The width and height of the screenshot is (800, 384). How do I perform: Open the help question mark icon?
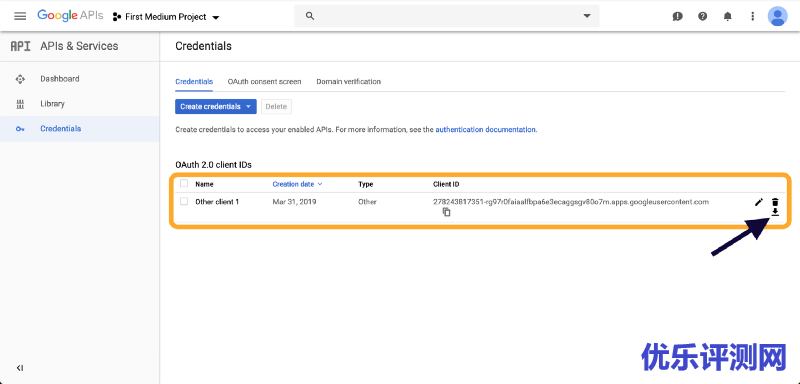(703, 16)
